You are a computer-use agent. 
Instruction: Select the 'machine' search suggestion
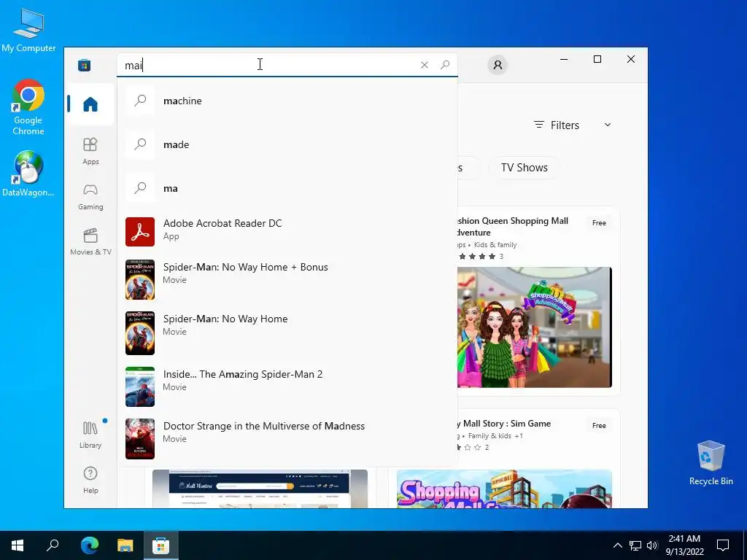[287, 101]
